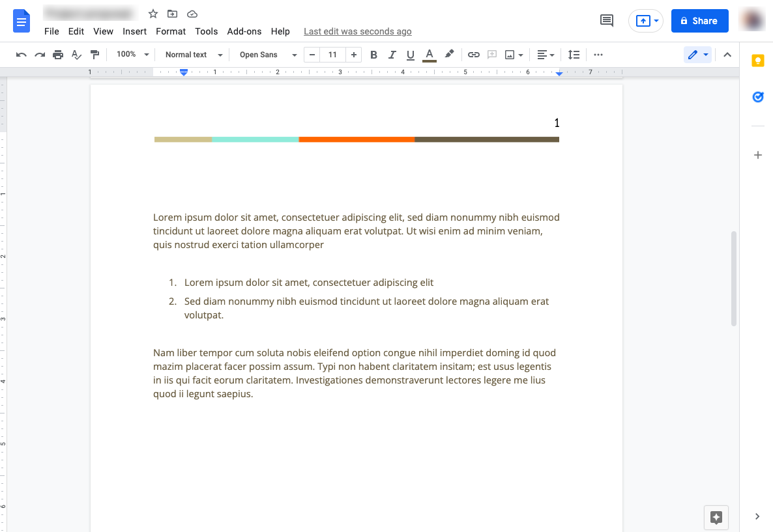Image resolution: width=773 pixels, height=532 pixels.
Task: Click the Last edit was seconds ago link
Action: click(x=357, y=31)
